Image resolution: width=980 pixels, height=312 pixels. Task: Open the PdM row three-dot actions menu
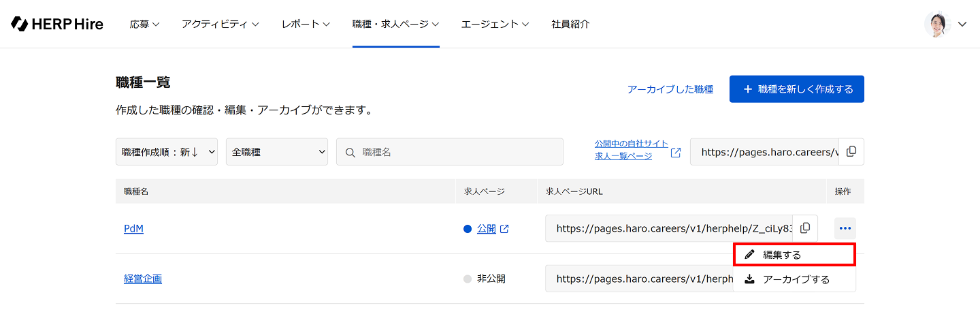(845, 228)
